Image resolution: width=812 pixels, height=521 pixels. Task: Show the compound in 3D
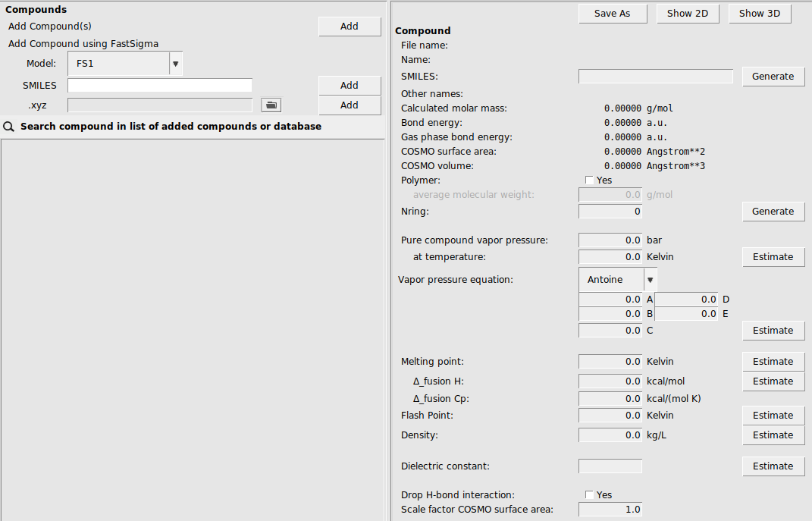[759, 13]
